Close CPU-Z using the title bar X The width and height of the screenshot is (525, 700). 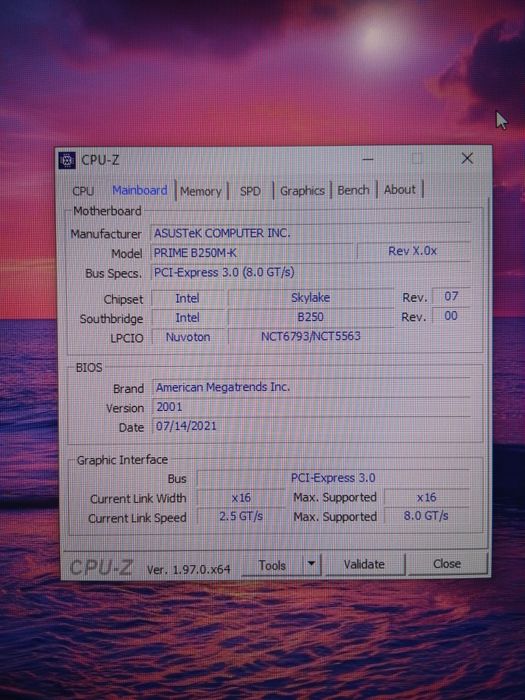pyautogui.click(x=467, y=158)
